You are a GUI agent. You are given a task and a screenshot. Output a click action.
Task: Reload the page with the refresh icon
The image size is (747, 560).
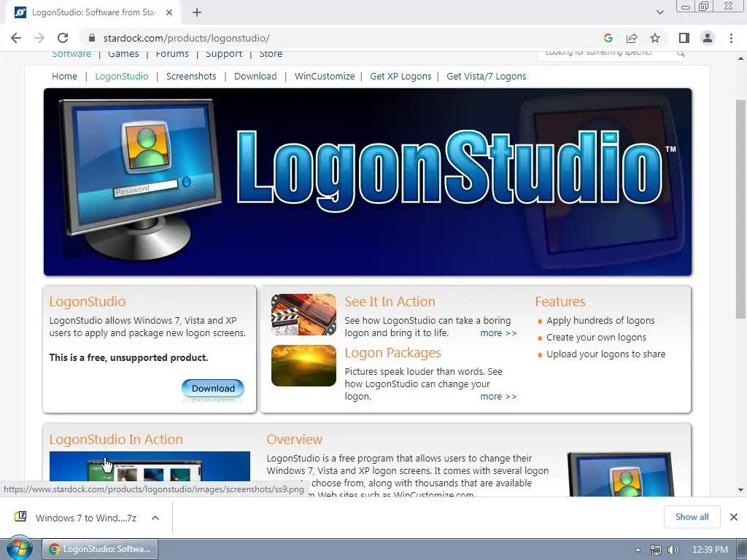pyautogui.click(x=63, y=38)
